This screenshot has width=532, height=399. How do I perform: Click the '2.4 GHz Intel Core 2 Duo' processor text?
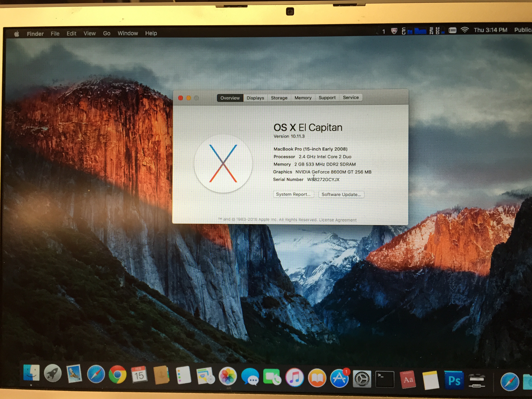pos(325,157)
